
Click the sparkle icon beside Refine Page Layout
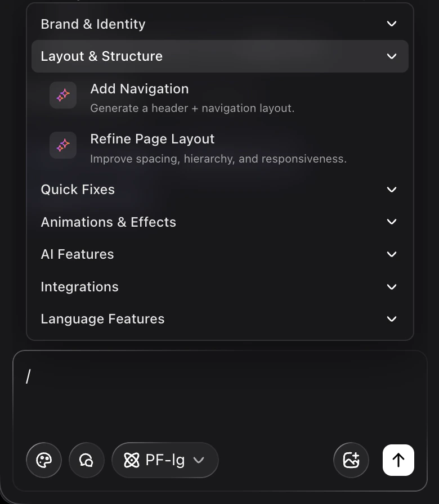coord(62,145)
